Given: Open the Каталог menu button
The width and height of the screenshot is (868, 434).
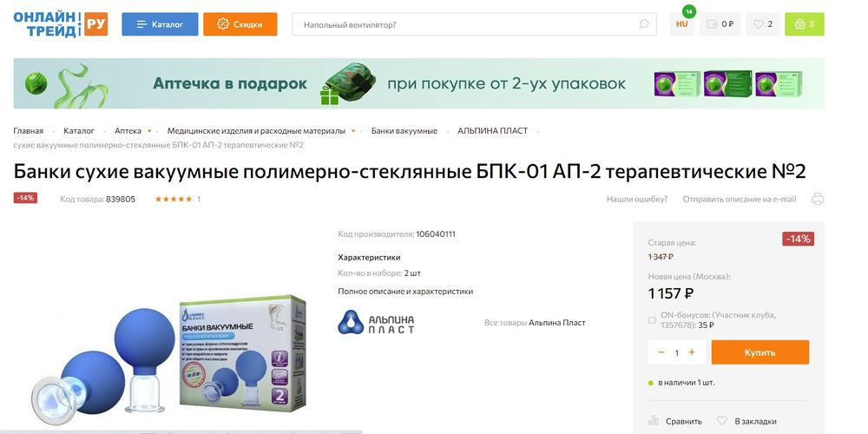Looking at the screenshot, I should click(x=160, y=24).
